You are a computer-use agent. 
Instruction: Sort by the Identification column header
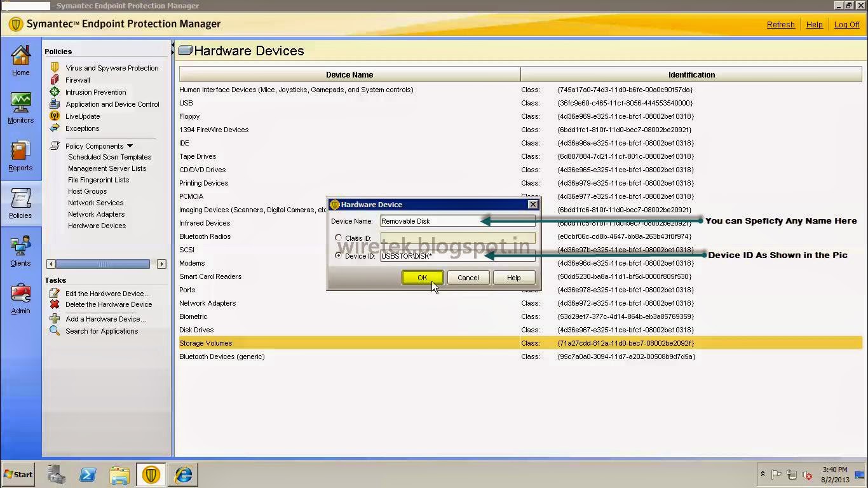(691, 74)
